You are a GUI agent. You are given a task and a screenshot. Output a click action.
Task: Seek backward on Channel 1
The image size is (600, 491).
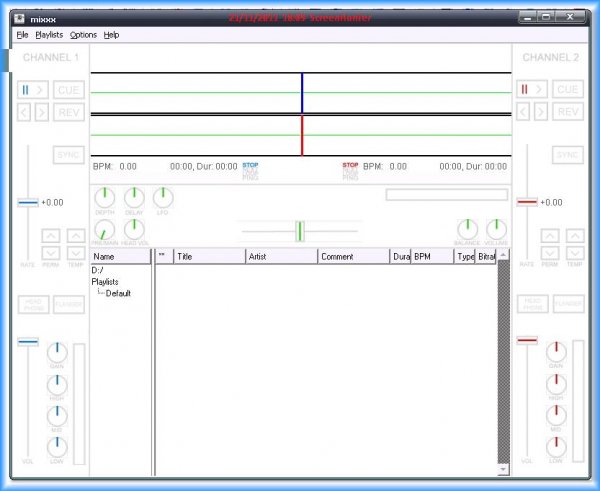click(24, 113)
